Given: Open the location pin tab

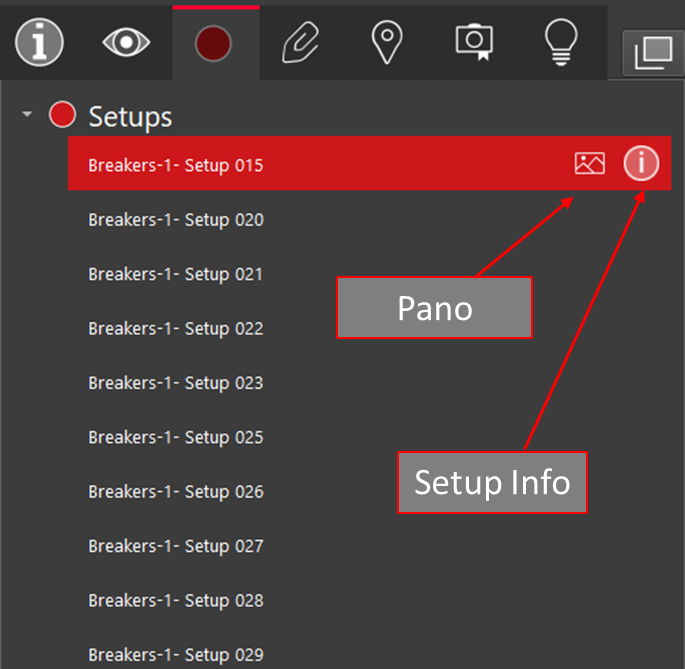Looking at the screenshot, I should click(386, 42).
